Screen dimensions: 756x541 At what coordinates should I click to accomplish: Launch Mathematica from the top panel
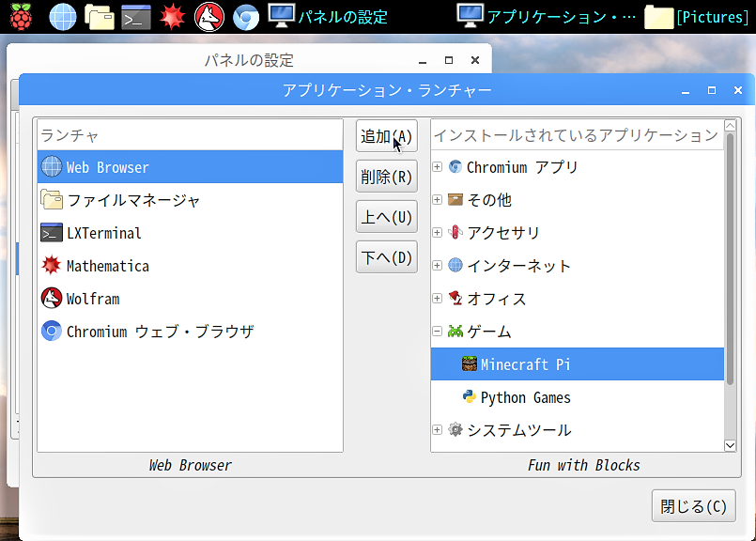173,17
